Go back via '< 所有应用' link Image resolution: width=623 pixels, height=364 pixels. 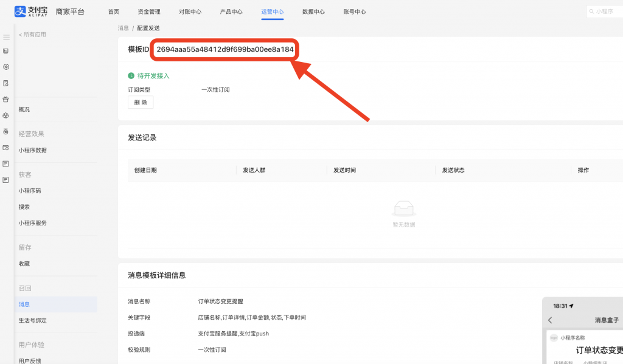(x=32, y=35)
